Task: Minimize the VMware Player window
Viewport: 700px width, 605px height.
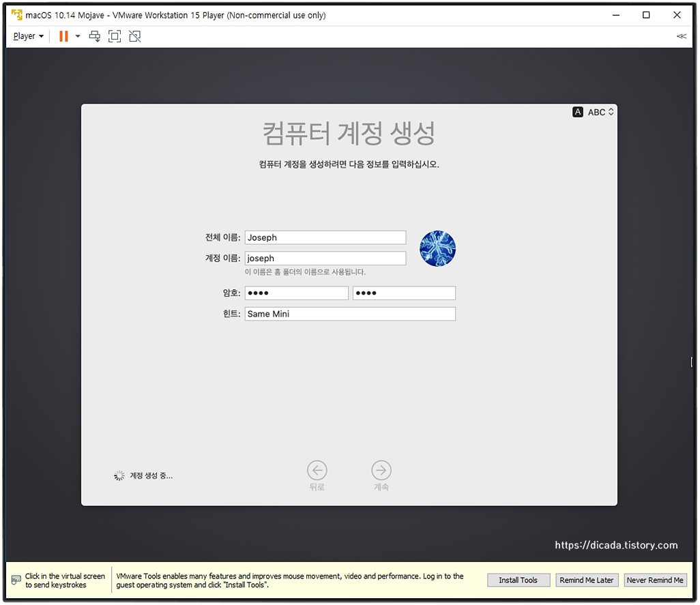Action: tap(616, 15)
